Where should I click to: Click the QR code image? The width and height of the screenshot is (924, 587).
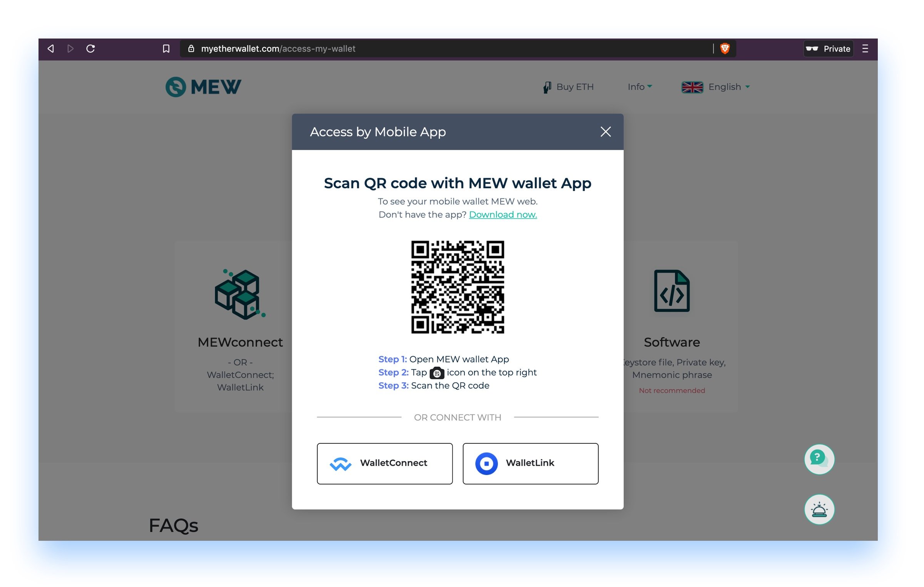(457, 287)
